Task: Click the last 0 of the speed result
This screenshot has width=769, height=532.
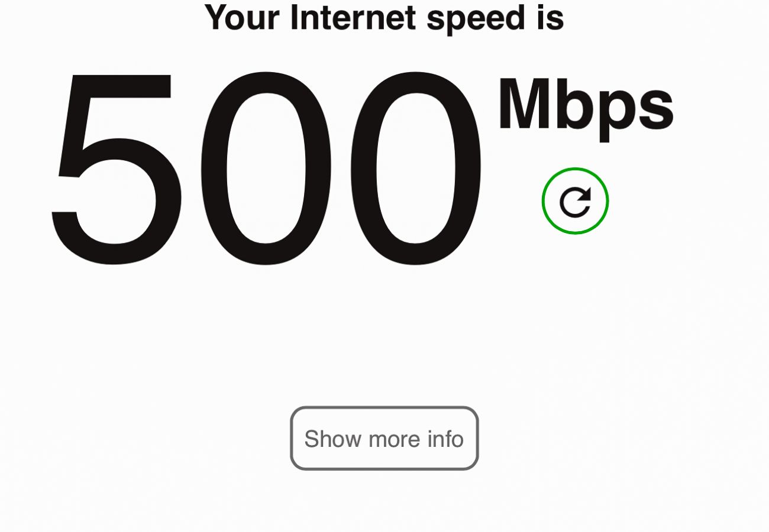Action: pyautogui.click(x=417, y=167)
